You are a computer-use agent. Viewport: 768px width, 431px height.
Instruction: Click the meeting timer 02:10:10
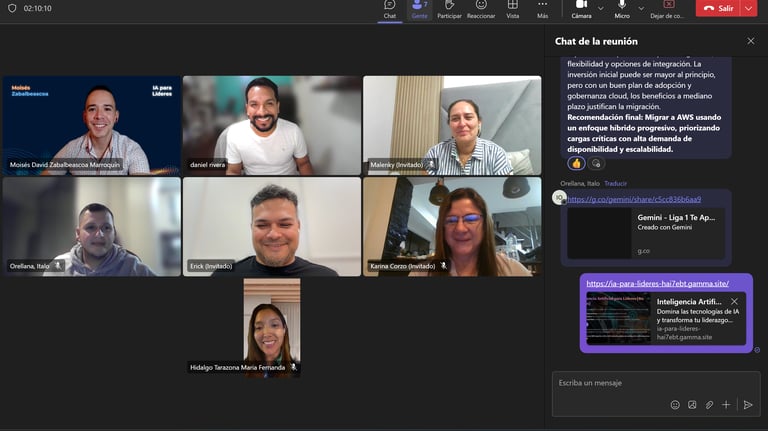[37, 8]
